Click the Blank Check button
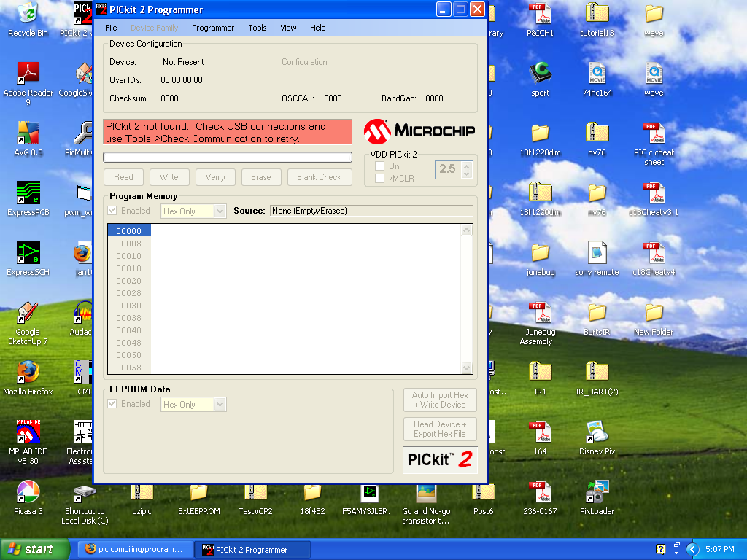The height and width of the screenshot is (560, 747). [320, 177]
